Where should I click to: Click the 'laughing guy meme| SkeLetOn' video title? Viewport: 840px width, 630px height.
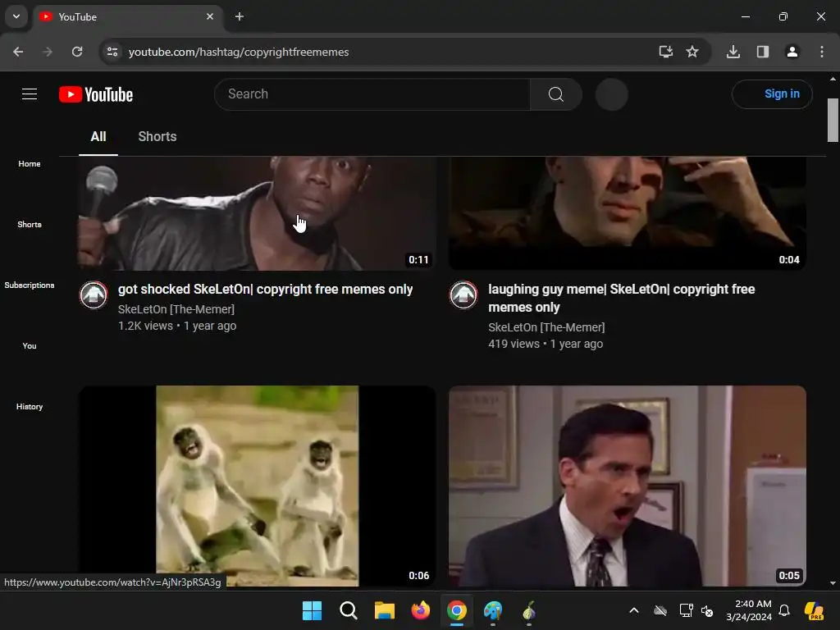[622, 298]
